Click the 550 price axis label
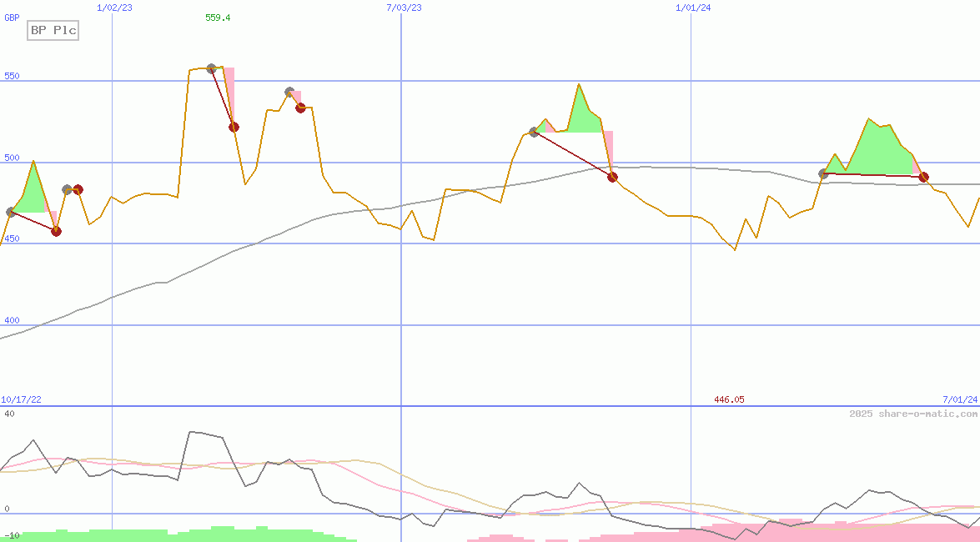This screenshot has width=980, height=542. pyautogui.click(x=10, y=76)
